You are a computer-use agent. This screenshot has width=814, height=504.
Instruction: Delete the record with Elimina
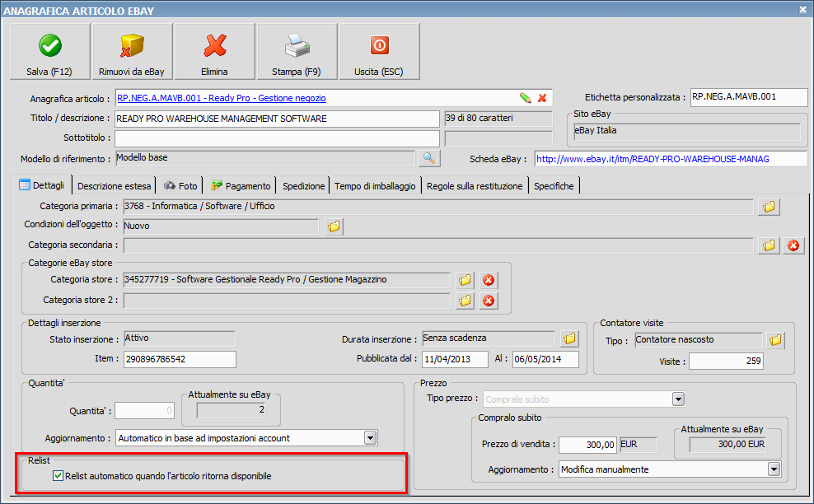[214, 51]
